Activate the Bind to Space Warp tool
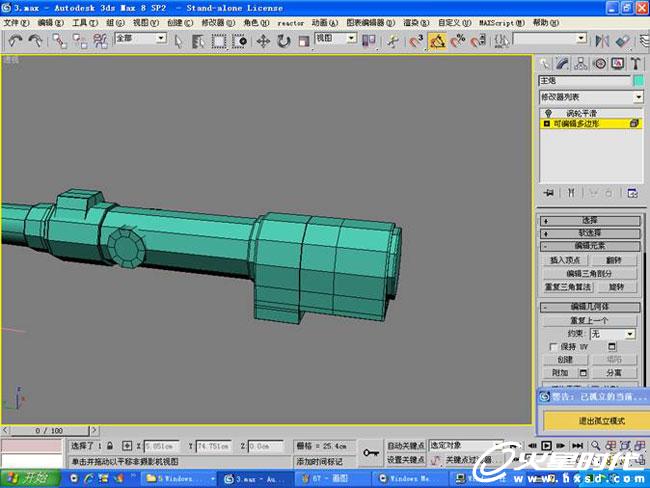650x488 pixels. click(100, 41)
